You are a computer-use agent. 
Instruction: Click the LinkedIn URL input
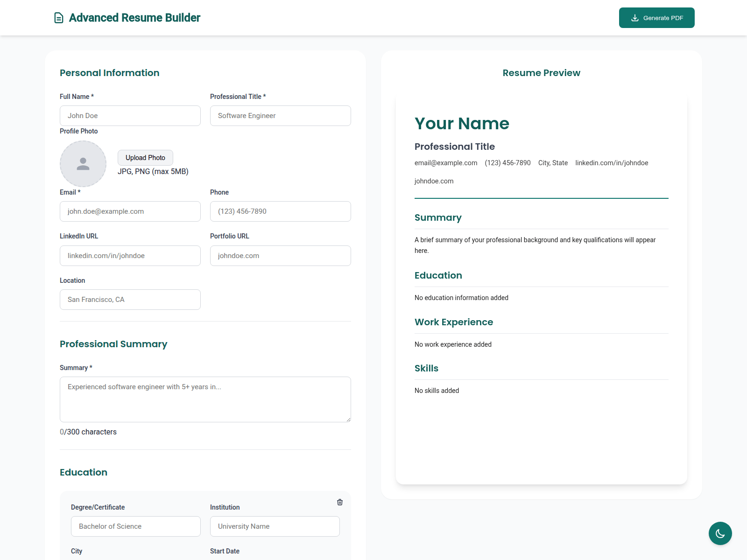click(130, 256)
